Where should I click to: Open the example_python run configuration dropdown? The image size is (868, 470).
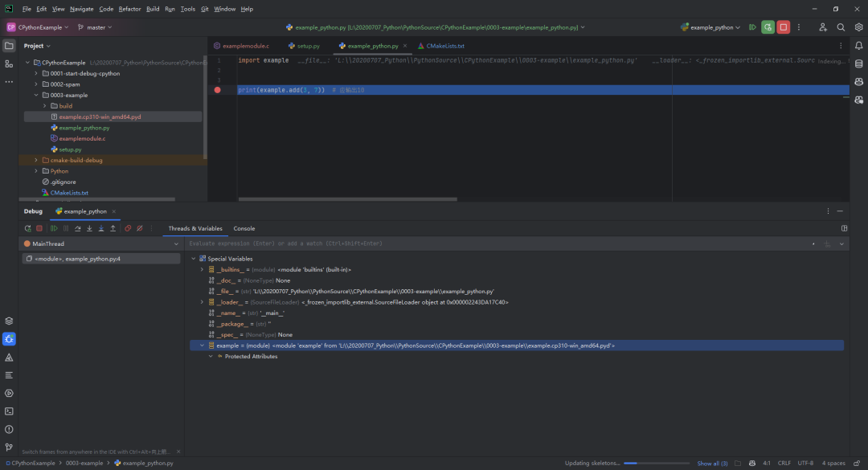tap(710, 27)
